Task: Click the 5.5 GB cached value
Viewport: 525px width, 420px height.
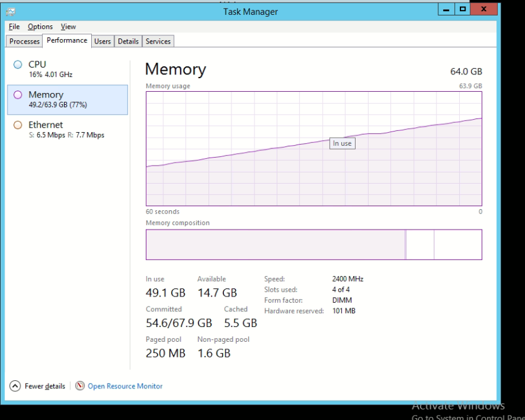Action: click(240, 323)
